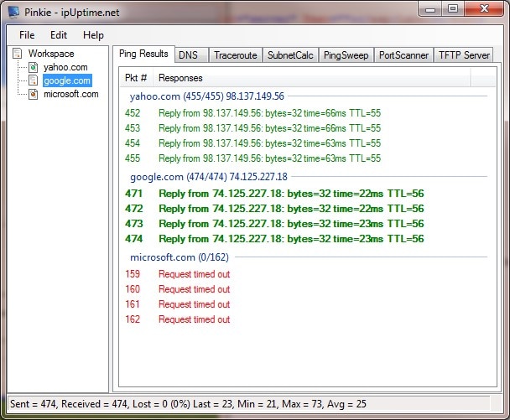
Task: Click the google.com (474/474) group header
Action: [x=209, y=177]
